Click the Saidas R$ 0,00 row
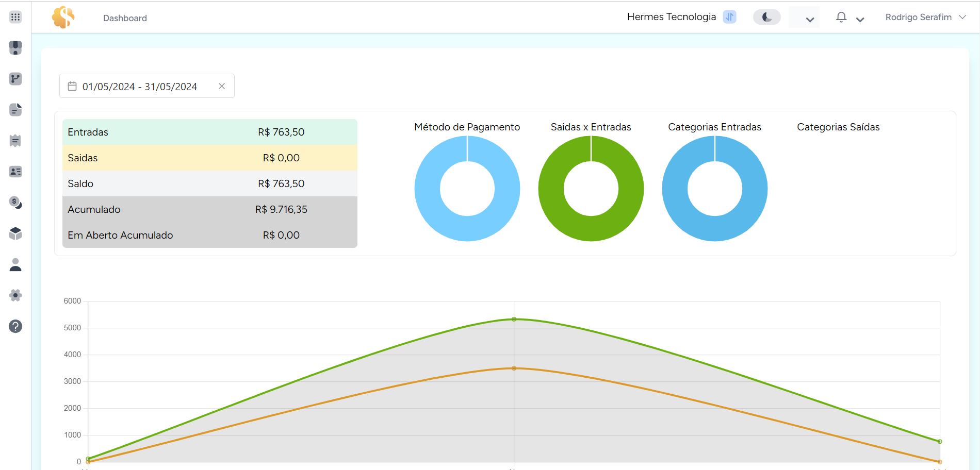 [x=210, y=158]
